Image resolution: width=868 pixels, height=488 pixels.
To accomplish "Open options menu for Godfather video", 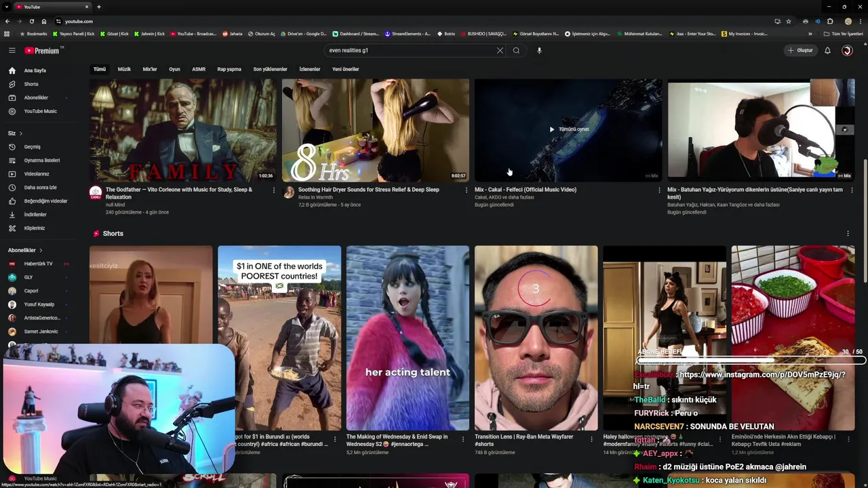I will [x=274, y=190].
